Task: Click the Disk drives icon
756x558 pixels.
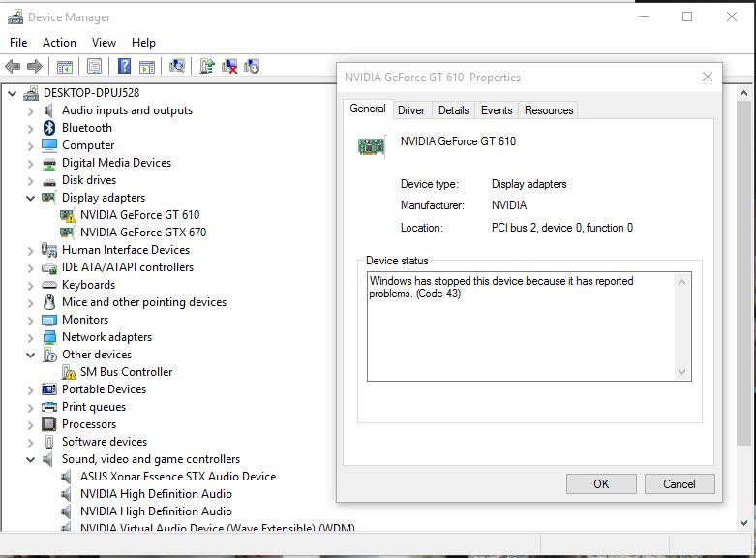Action: pyautogui.click(x=49, y=181)
